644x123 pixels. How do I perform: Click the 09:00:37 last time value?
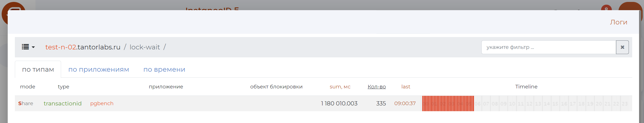[x=405, y=104]
